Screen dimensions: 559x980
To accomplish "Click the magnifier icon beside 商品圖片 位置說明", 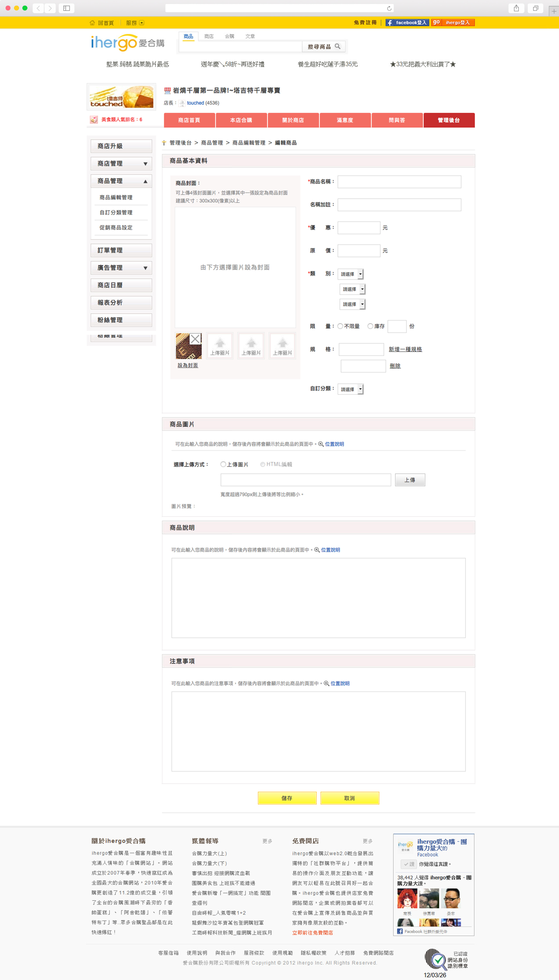I will (x=321, y=444).
